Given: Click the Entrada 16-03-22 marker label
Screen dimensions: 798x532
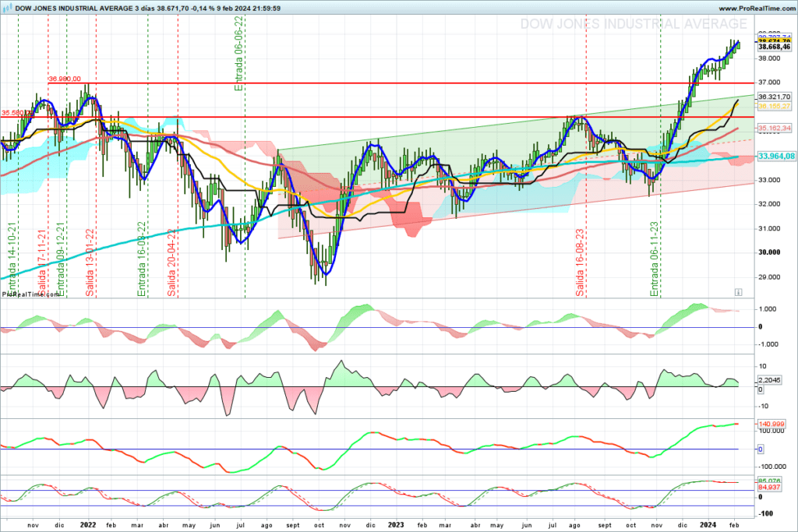Looking at the screenshot, I should pos(142,259).
